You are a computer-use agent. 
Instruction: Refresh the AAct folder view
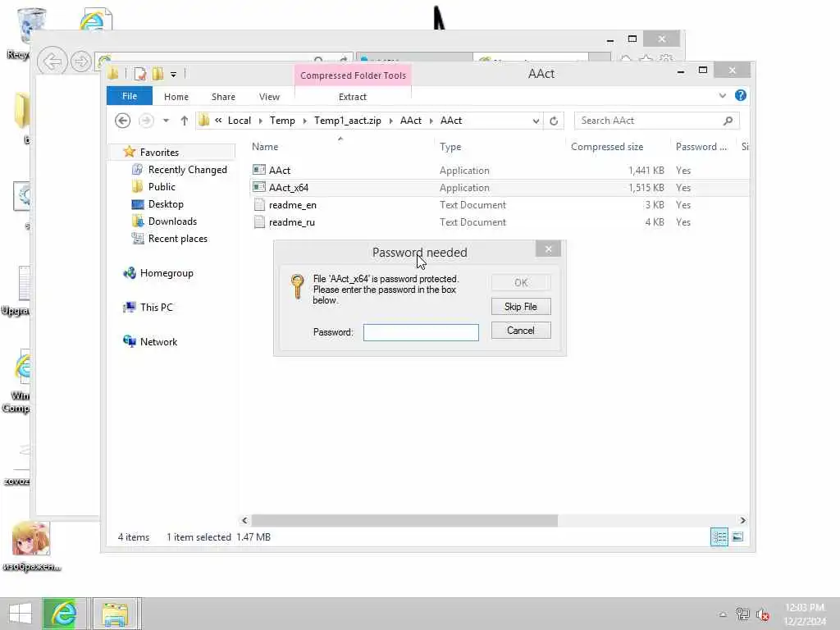tap(554, 121)
